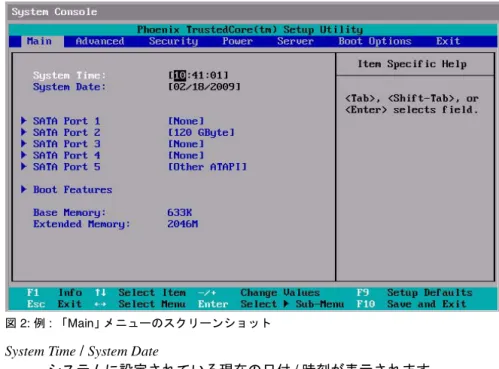Click the Select Item hint
Screen dimensions: 499x369
152,293
